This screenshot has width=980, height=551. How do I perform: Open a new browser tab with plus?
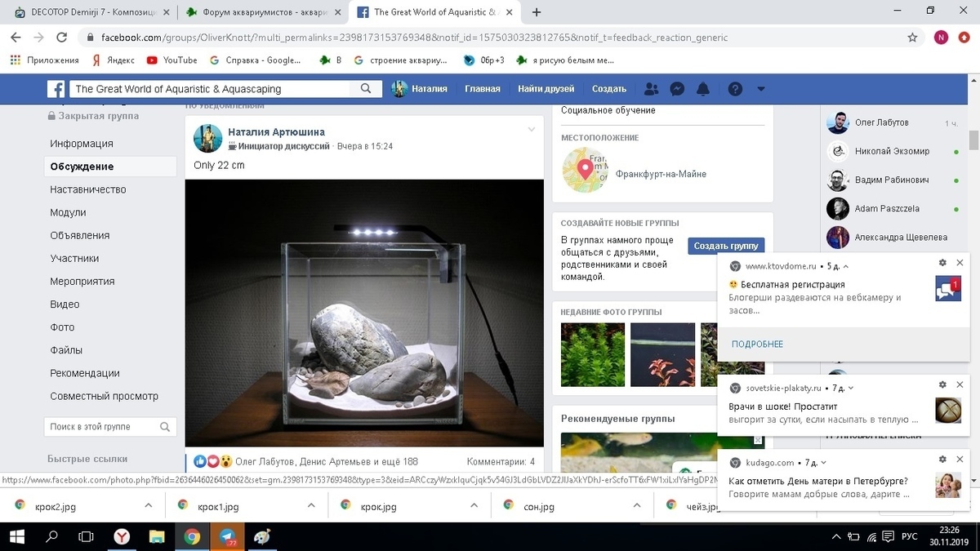pos(537,12)
